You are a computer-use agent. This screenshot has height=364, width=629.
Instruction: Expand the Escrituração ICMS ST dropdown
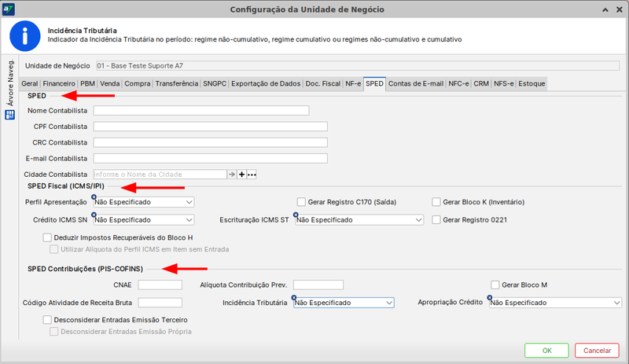(x=359, y=221)
